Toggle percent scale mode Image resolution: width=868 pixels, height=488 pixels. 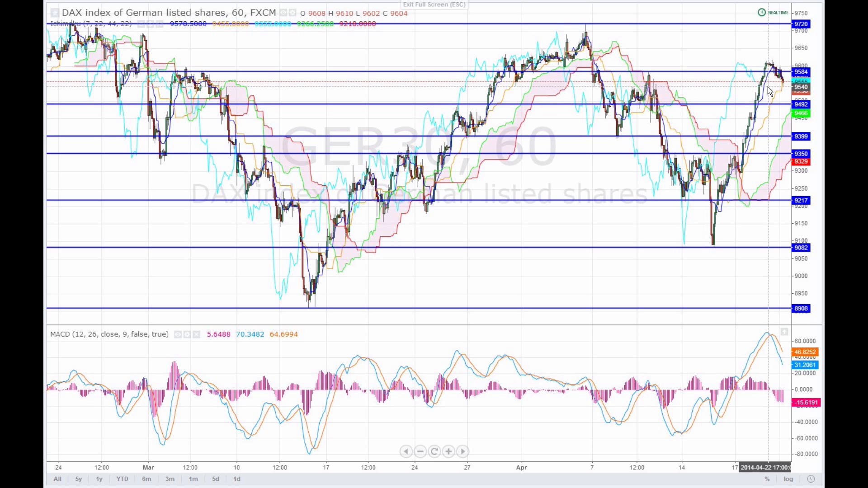(x=767, y=479)
